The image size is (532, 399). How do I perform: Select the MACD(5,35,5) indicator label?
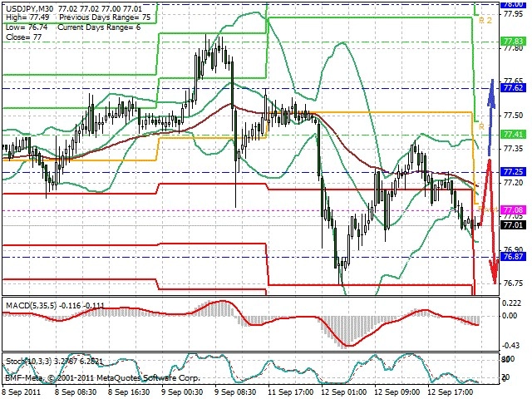(x=32, y=306)
